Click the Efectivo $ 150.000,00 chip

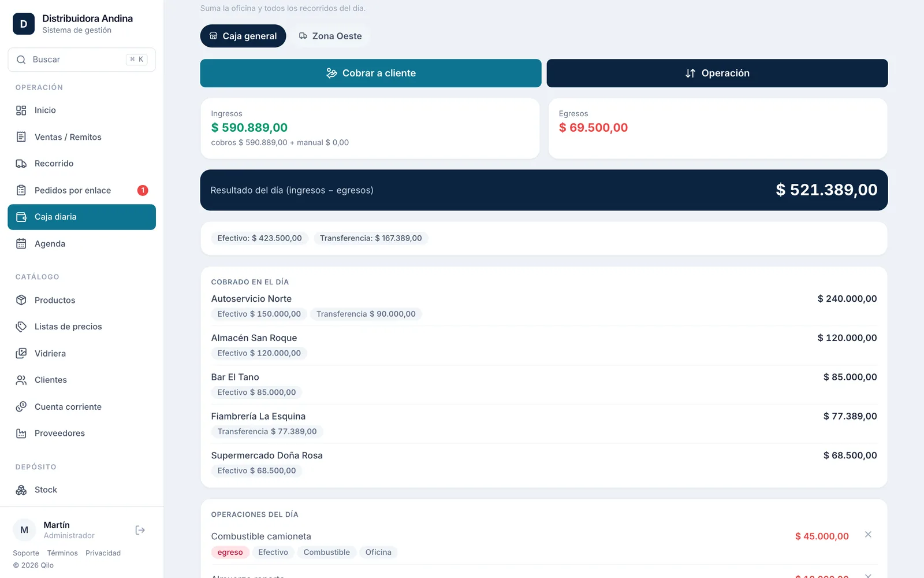[x=259, y=314]
